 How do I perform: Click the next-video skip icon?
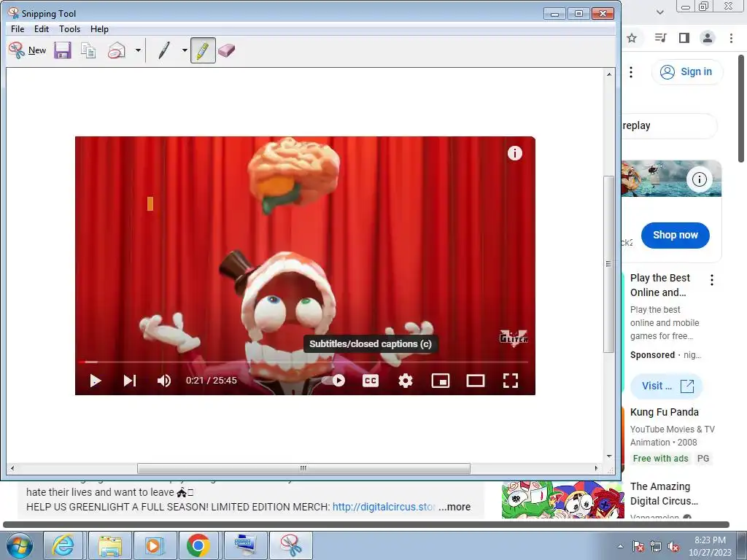click(130, 381)
